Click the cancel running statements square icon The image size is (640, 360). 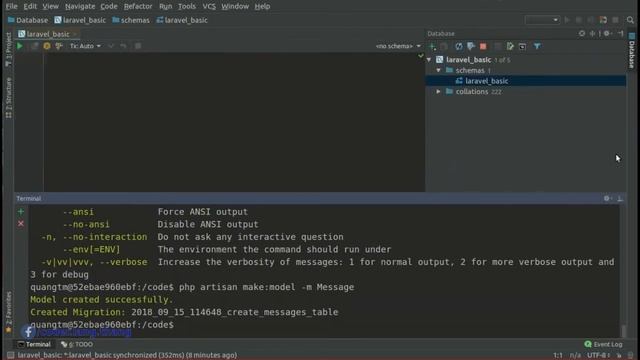click(138, 46)
